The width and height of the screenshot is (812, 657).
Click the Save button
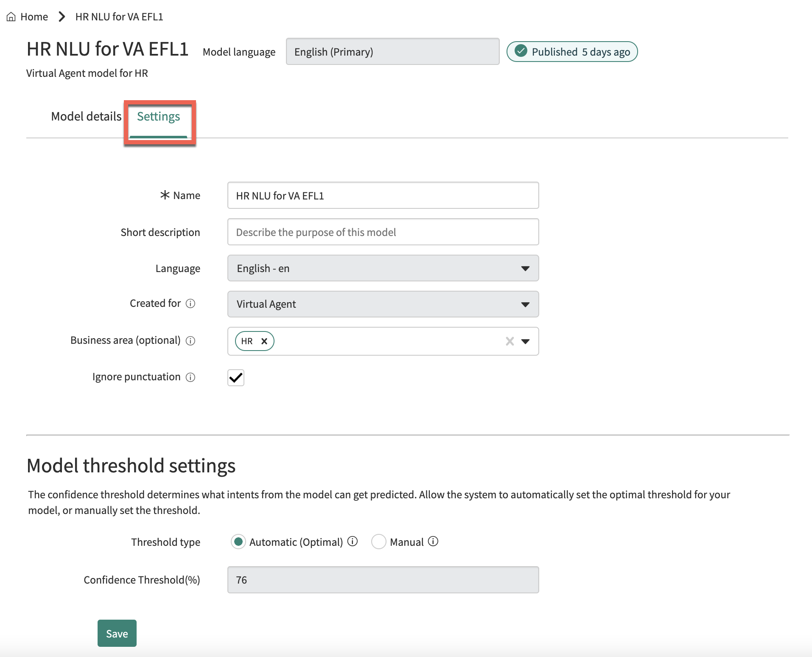(117, 633)
